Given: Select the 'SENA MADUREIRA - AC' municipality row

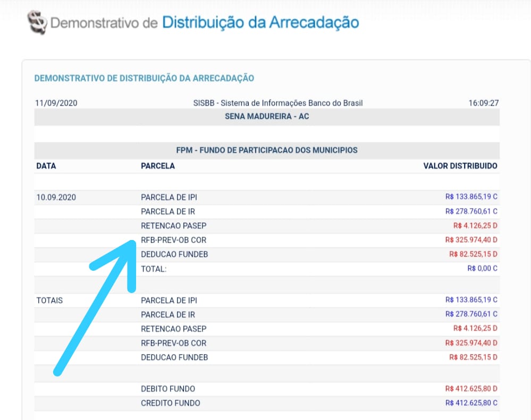Looking at the screenshot, I should (x=267, y=116).
